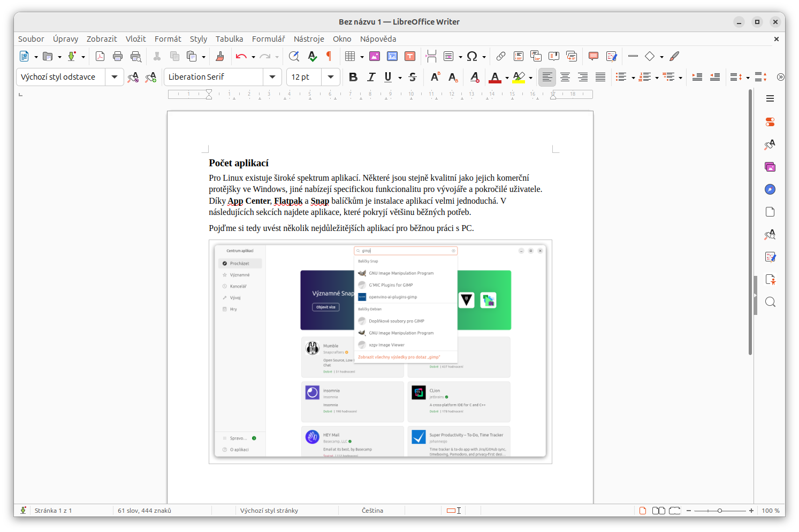Open the special character tool
799x532 pixels.
pos(471,56)
